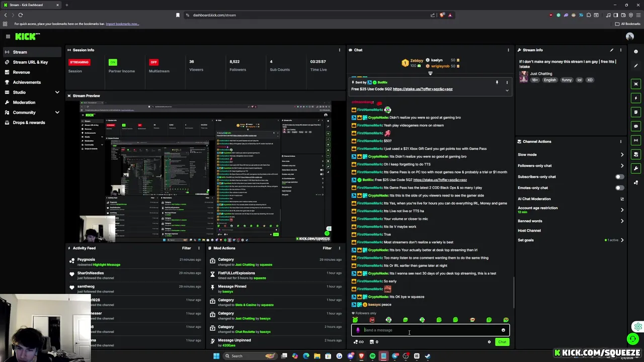
Task: Toggle the lightning bolt widget in right sidebar
Action: 636,98
